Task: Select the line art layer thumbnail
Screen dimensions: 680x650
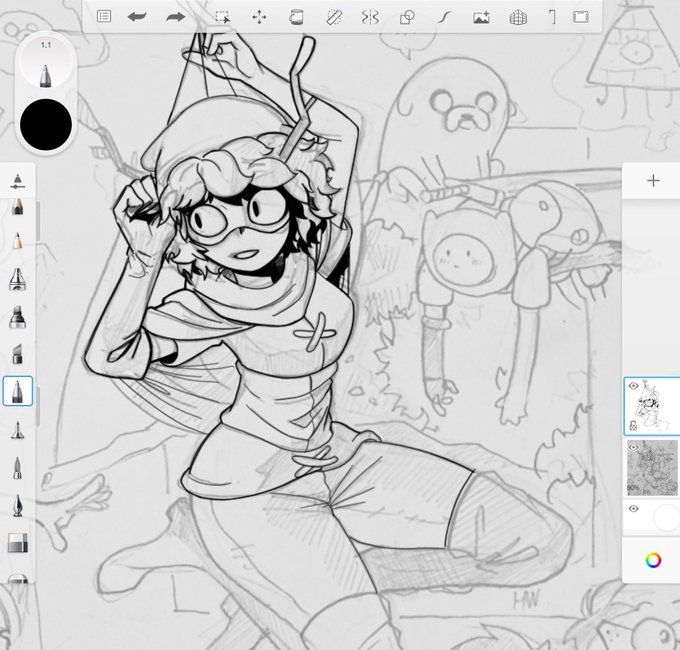Action: tap(652, 406)
